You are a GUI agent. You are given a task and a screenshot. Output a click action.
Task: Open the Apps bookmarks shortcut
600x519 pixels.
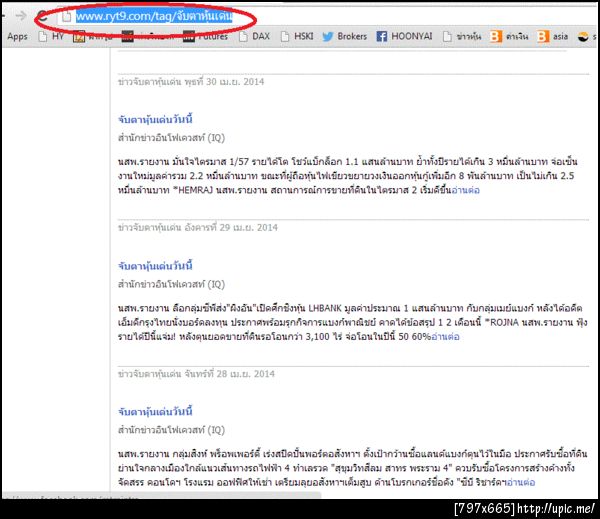click(x=17, y=37)
